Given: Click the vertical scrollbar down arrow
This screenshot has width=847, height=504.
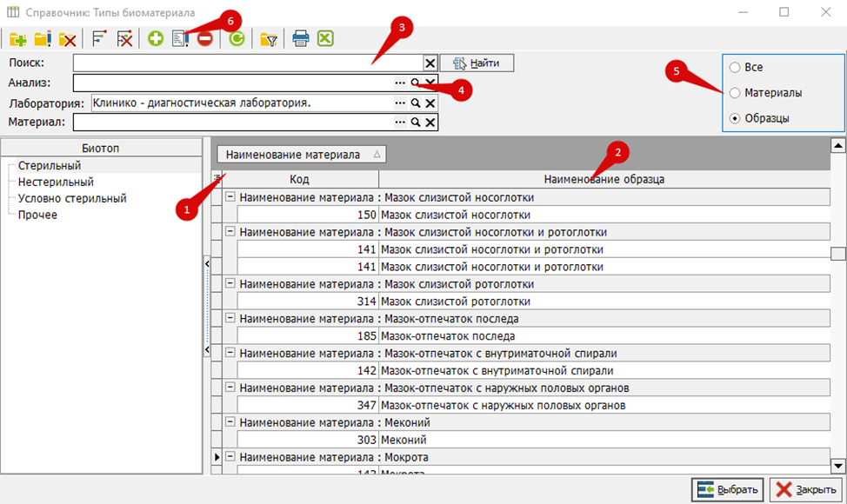Looking at the screenshot, I should point(837,467).
